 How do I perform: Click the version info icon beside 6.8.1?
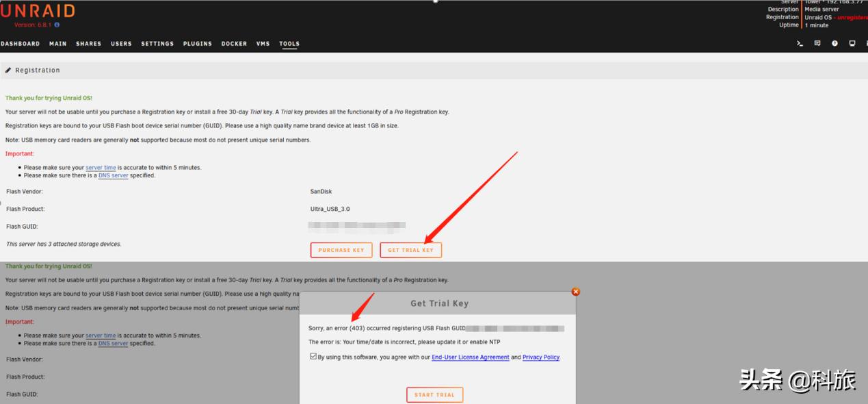(57, 25)
